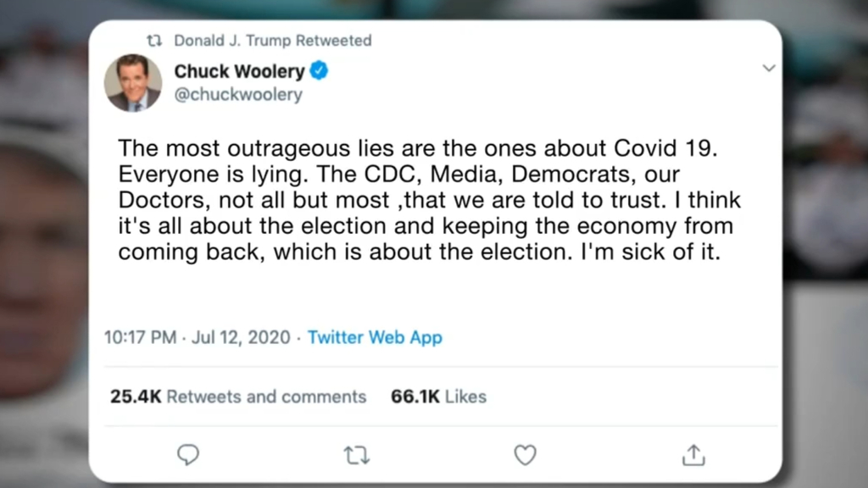Click the Covid 19 text in the tweet
868x488 pixels.
[665, 148]
